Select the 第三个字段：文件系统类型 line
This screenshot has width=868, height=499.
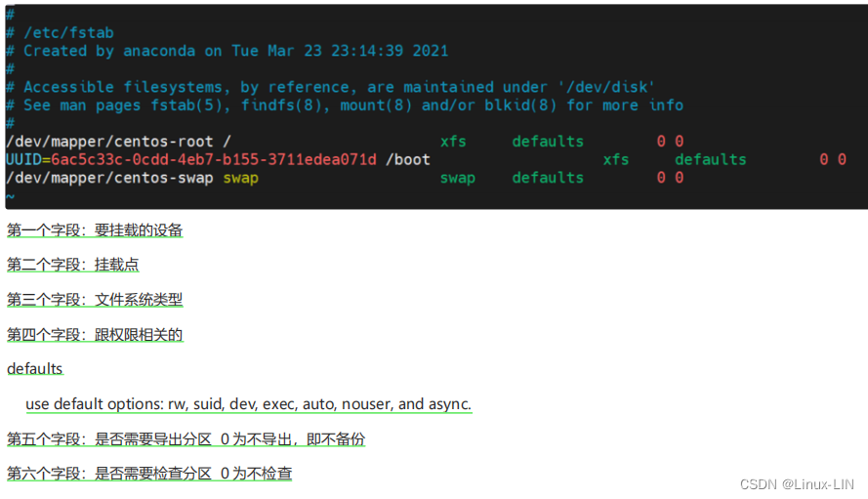pyautogui.click(x=95, y=300)
